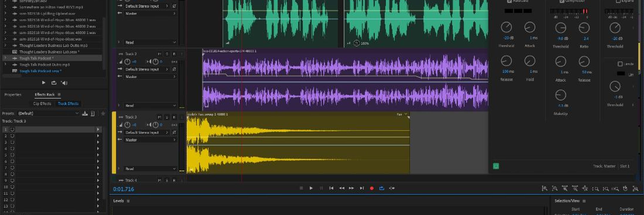Click Zoom In at Out Point icon
The image size is (644, 215).
(x=606, y=189)
